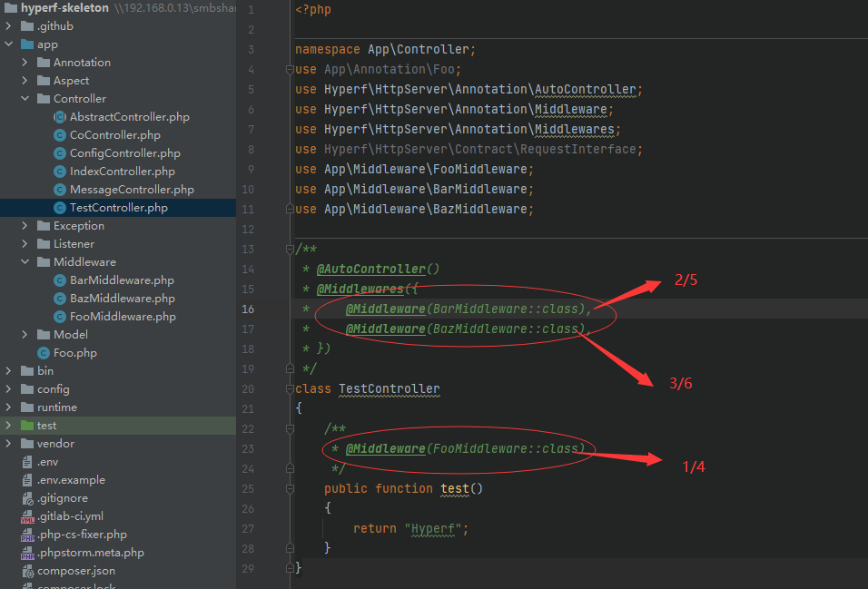
Task: Click the .php-cs-fixer.php file icon
Action: click(27, 535)
